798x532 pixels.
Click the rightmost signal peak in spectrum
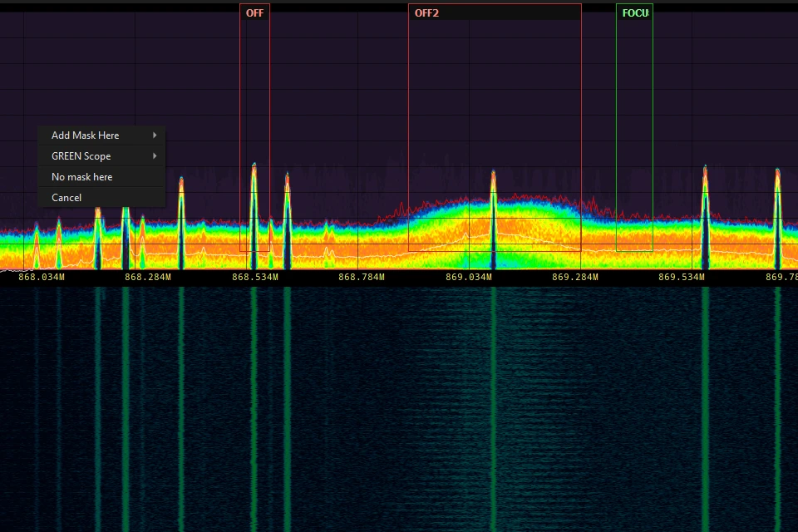tap(778, 173)
